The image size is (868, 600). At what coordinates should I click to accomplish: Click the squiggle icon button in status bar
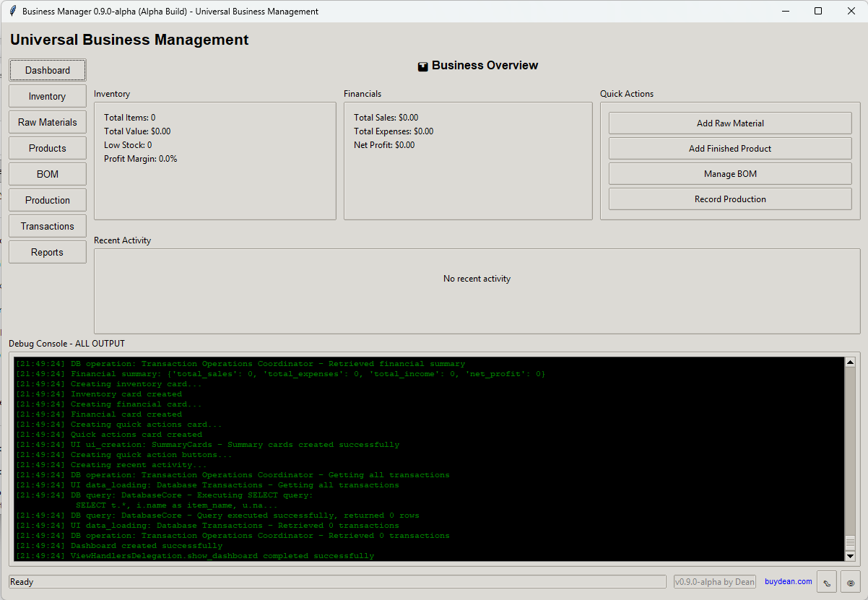[x=827, y=582]
